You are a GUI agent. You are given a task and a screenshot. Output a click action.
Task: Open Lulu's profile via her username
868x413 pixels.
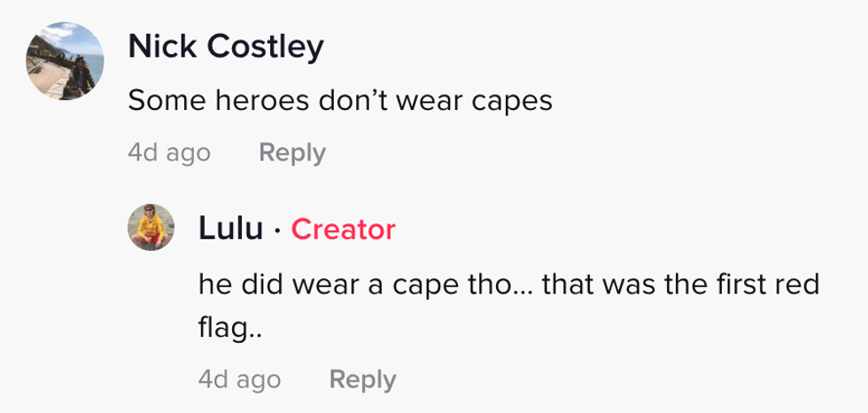click(230, 230)
